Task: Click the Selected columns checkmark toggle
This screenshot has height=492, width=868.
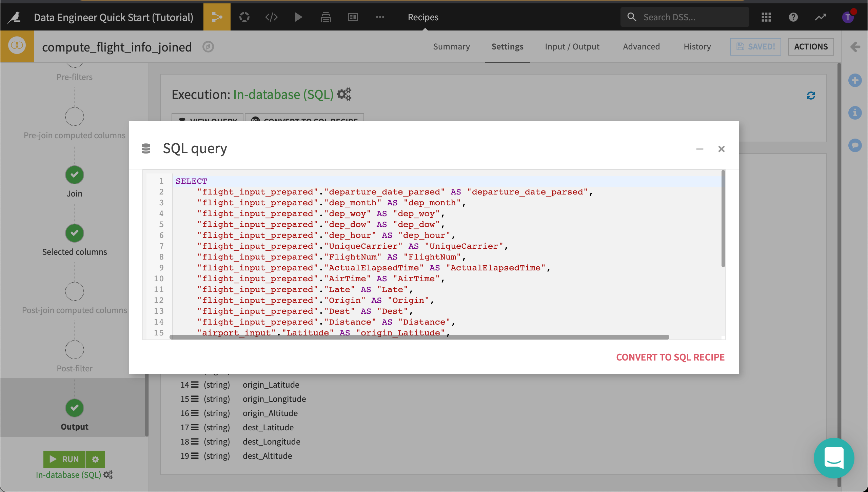Action: point(74,233)
